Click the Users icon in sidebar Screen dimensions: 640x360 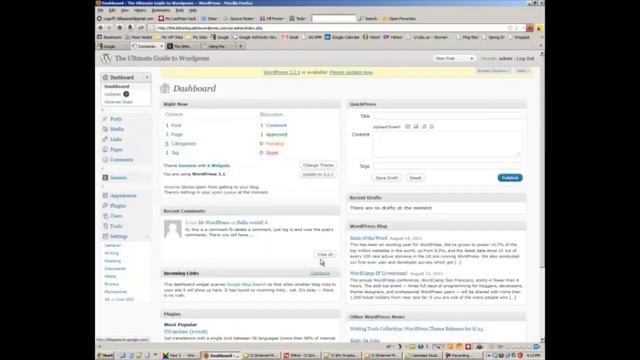[x=105, y=216]
